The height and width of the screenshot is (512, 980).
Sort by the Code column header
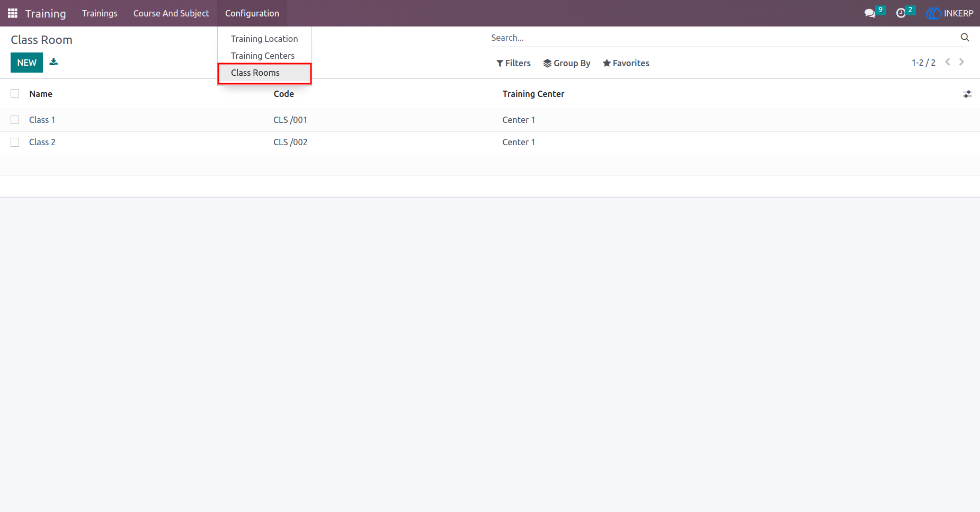click(283, 94)
